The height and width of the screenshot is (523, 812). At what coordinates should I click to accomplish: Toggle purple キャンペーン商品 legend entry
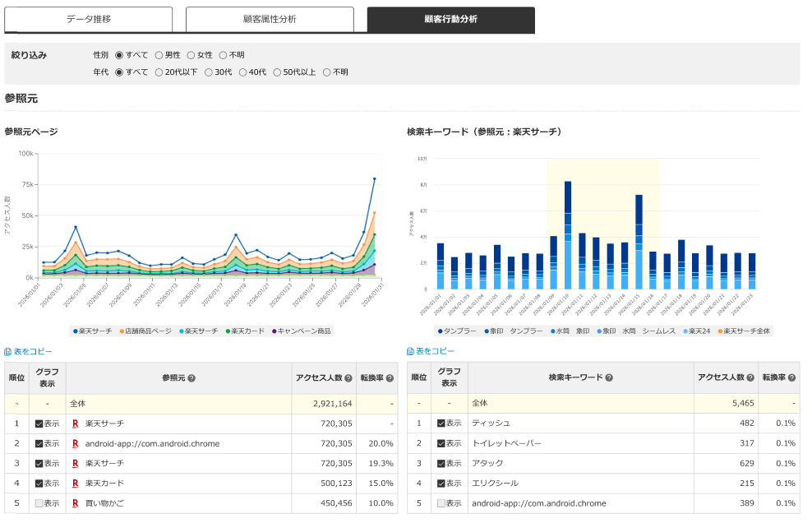(x=302, y=331)
